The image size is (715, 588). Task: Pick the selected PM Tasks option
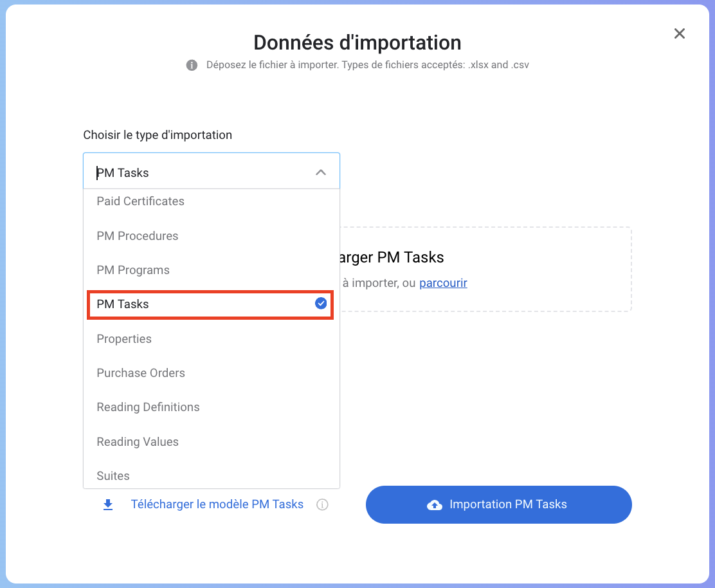(123, 304)
